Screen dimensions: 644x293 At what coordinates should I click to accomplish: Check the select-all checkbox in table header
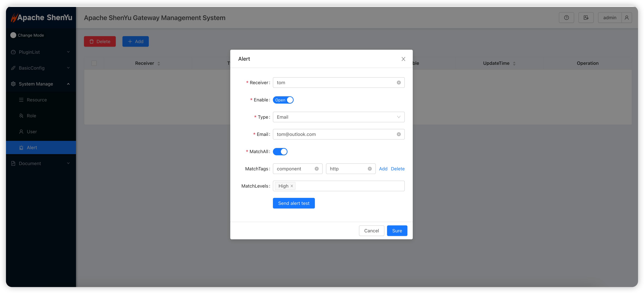pyautogui.click(x=94, y=63)
